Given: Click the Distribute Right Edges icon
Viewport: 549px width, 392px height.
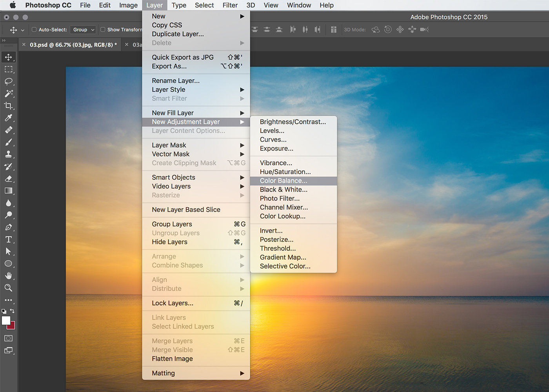Looking at the screenshot, I should coord(317,29).
